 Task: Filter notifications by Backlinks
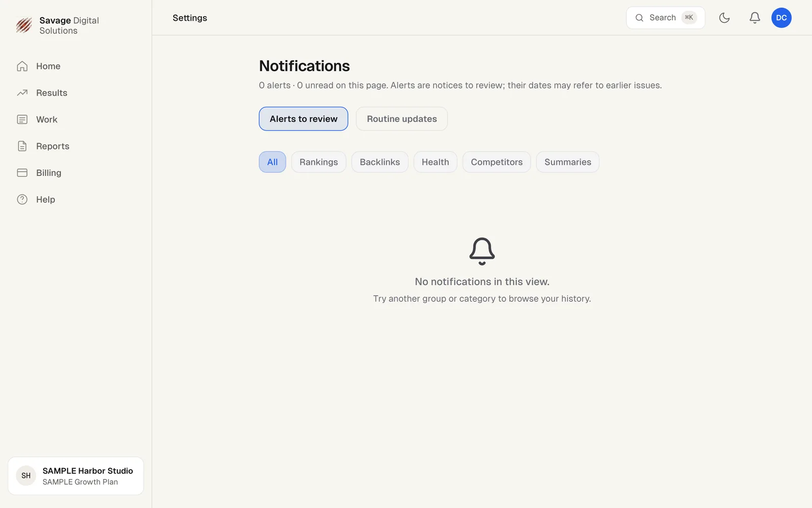[380, 162]
